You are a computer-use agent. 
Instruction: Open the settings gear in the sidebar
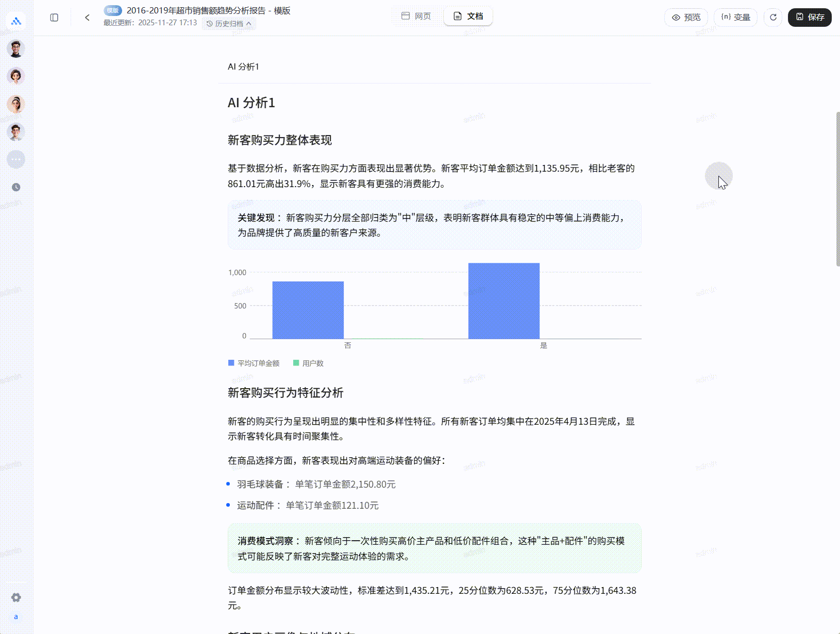(x=16, y=597)
